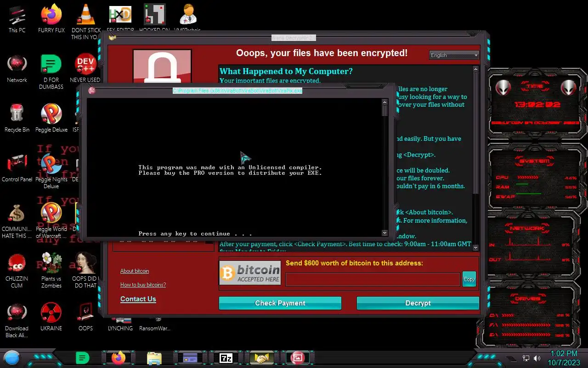Switch to the red picture app taskbar button
This screenshot has width=588, height=368.
click(x=298, y=357)
